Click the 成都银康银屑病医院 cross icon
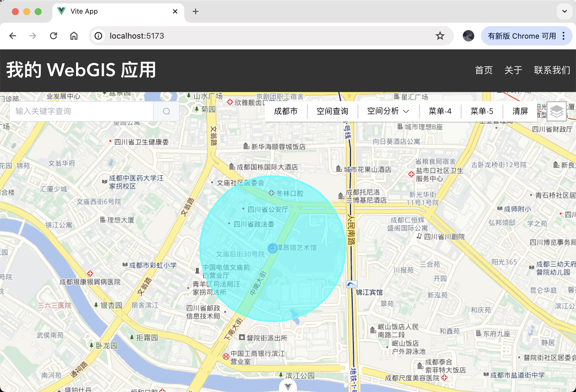The height and width of the screenshot is (392, 576). click(90, 274)
